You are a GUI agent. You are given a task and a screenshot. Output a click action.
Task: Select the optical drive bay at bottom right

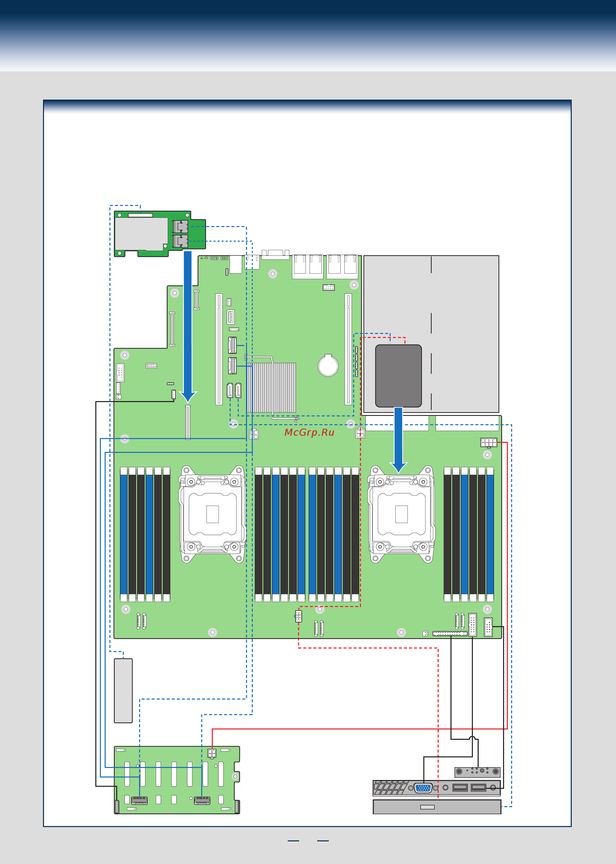(437, 807)
